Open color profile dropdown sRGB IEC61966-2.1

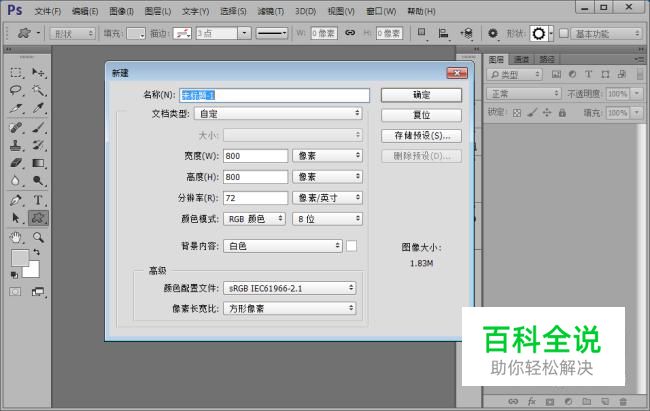[289, 288]
